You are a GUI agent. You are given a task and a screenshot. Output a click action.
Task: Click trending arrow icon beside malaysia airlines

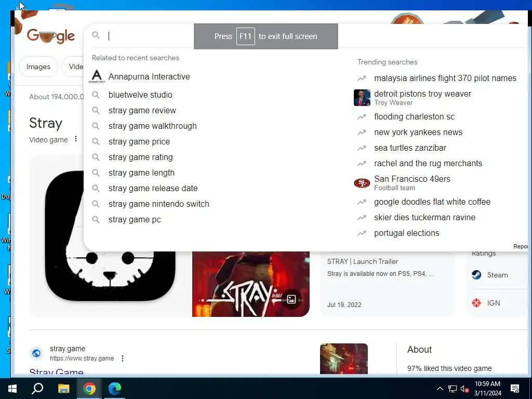click(x=362, y=78)
